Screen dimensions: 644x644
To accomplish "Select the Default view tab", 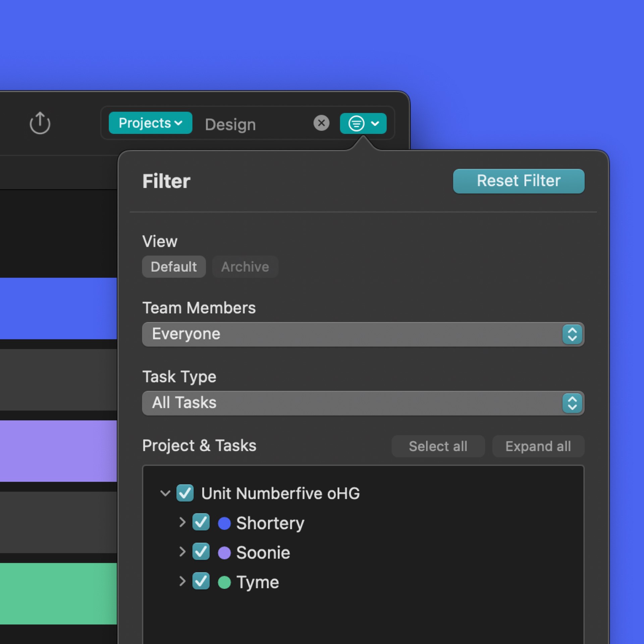I will coord(173,267).
